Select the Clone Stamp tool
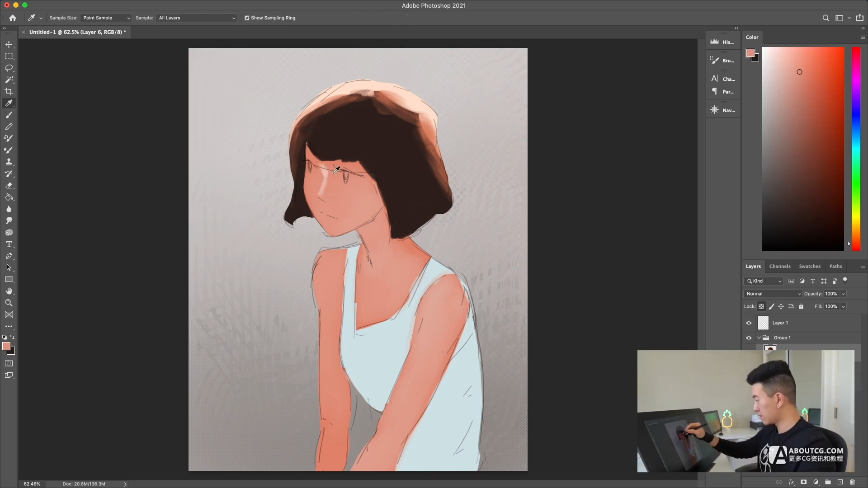This screenshot has width=868, height=488. point(9,162)
